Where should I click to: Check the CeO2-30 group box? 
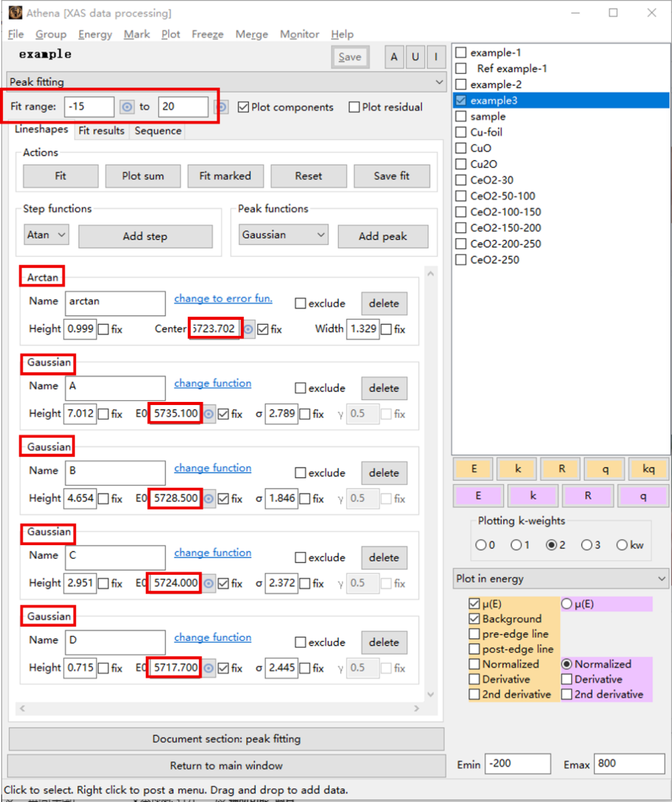(461, 180)
